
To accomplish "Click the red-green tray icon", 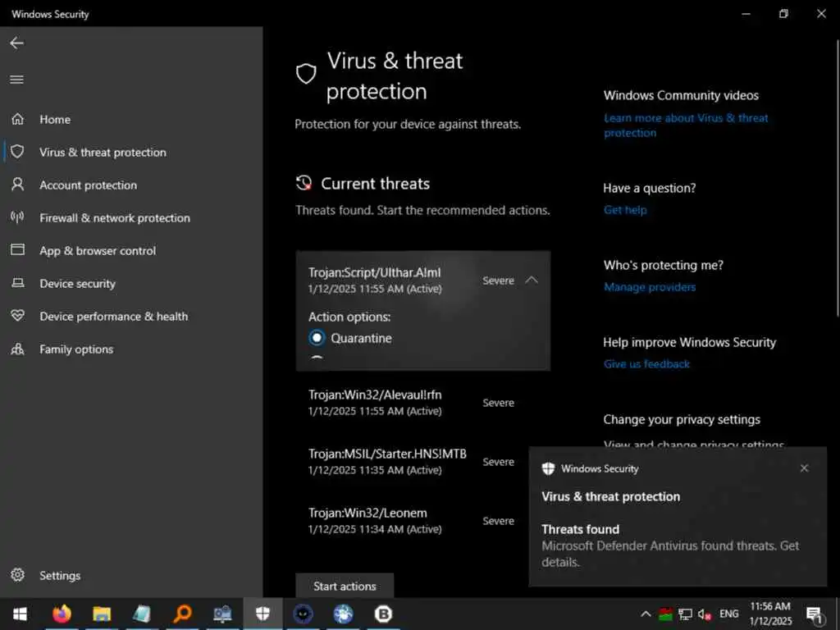I will pos(665,614).
